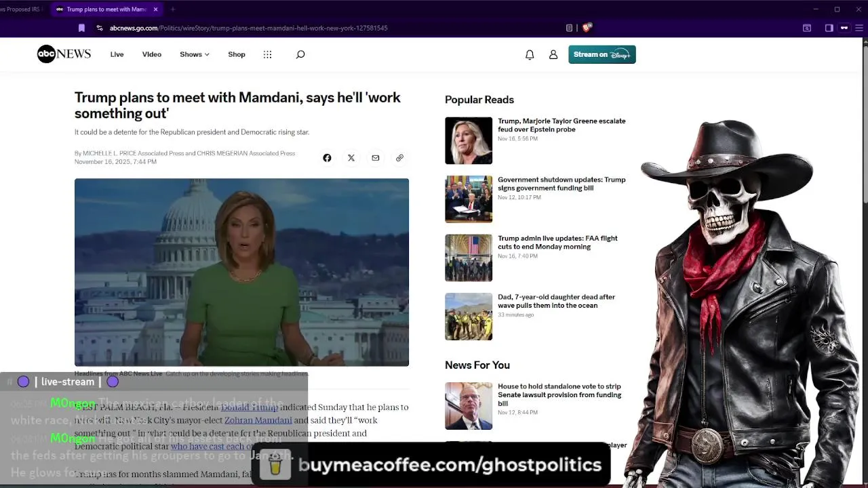Expand the Shows dropdown menu

pyautogui.click(x=195, y=54)
